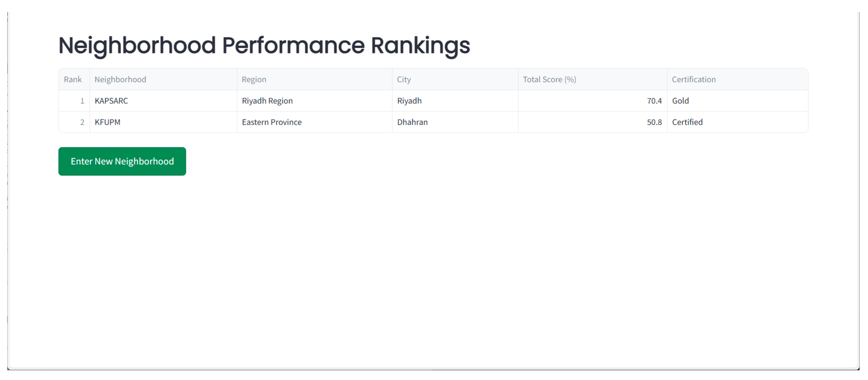868x380 pixels.
Task: Click the Riyadh city cell
Action: [409, 101]
